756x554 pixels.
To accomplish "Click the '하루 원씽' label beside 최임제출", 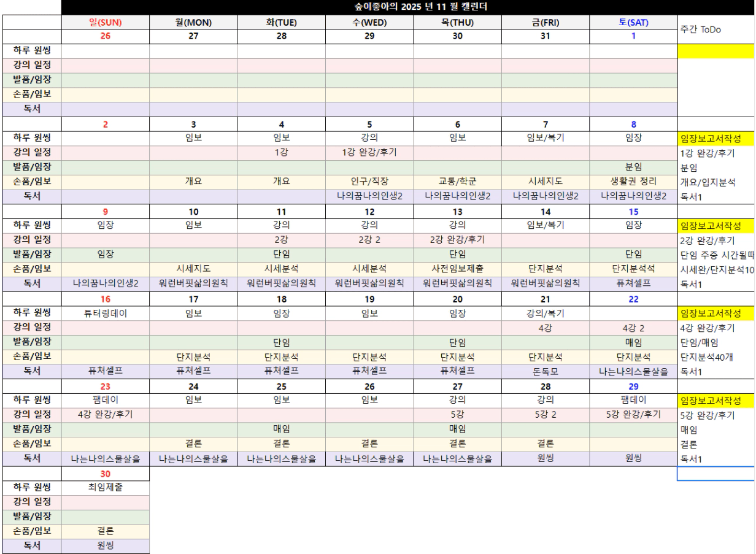I will (x=32, y=488).
